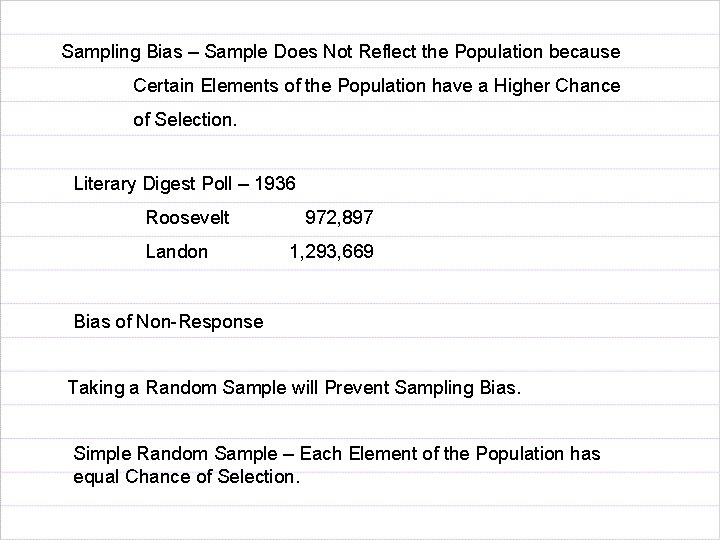
Task: Select the name 'Roosevelt'
Action: (x=187, y=217)
